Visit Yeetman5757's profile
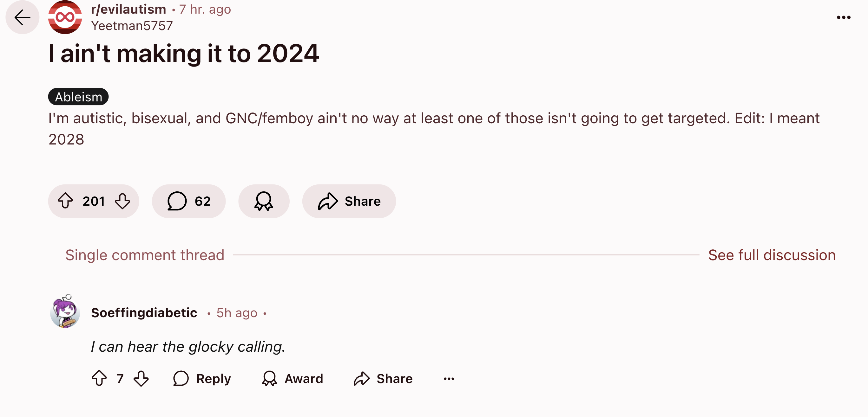This screenshot has height=417, width=868. point(132,26)
